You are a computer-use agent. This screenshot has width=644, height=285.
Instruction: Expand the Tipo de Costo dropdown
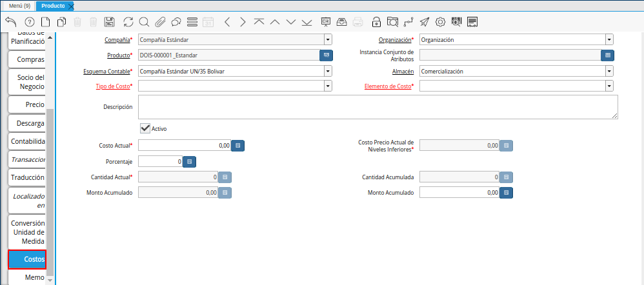tap(327, 86)
